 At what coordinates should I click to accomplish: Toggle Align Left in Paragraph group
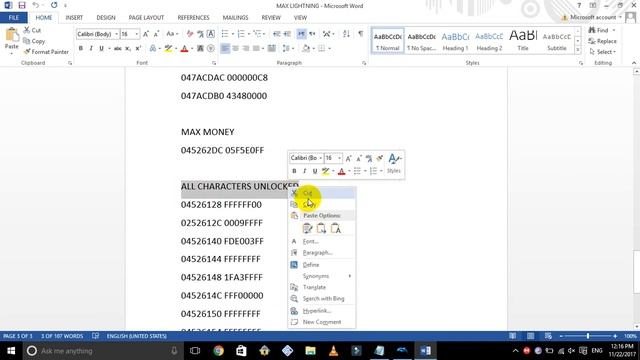pos(225,49)
